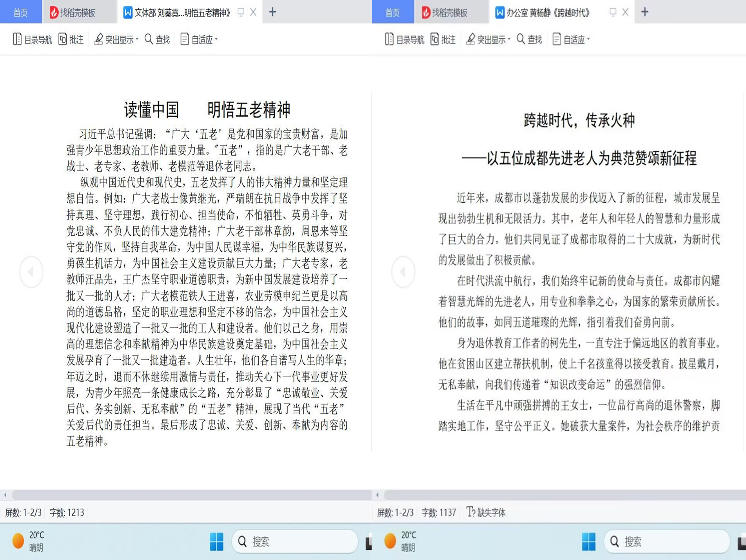Click the 搜索 box on the right taskbar

tap(666, 542)
